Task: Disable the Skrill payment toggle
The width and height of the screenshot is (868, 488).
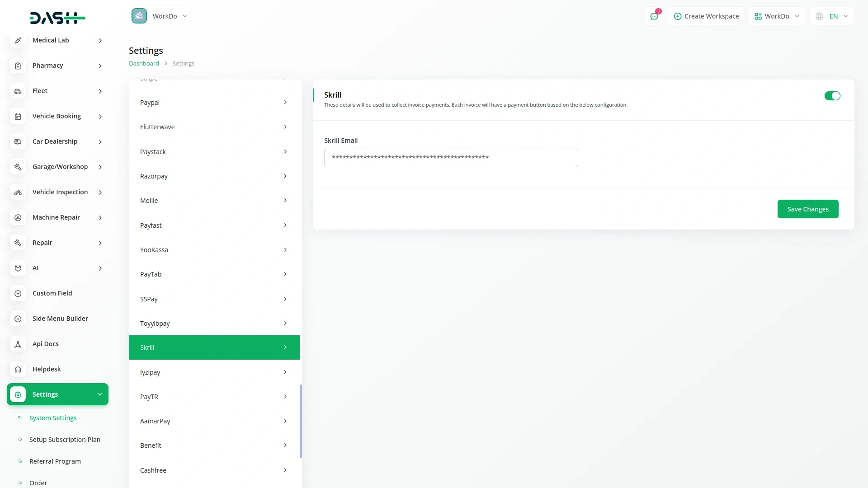Action: tap(832, 96)
